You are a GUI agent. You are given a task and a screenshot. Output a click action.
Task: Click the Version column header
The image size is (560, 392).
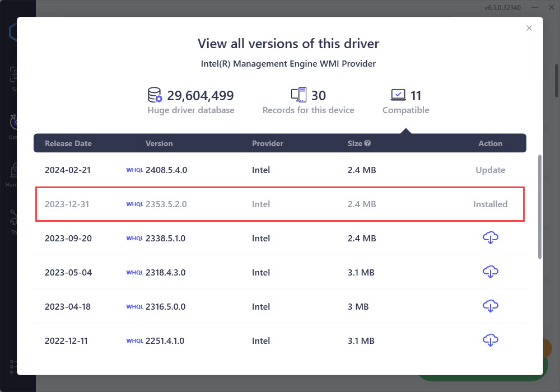pyautogui.click(x=159, y=143)
